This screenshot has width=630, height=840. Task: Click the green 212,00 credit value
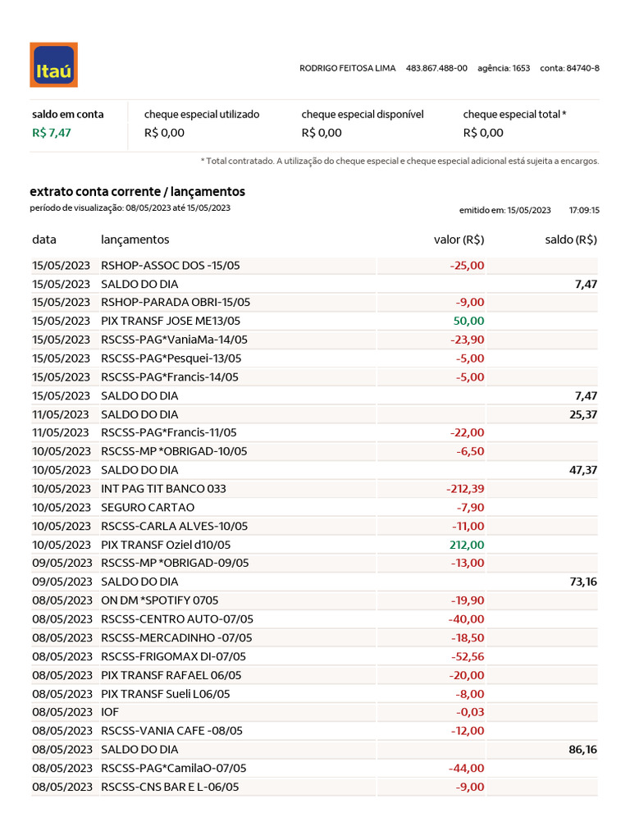467,545
